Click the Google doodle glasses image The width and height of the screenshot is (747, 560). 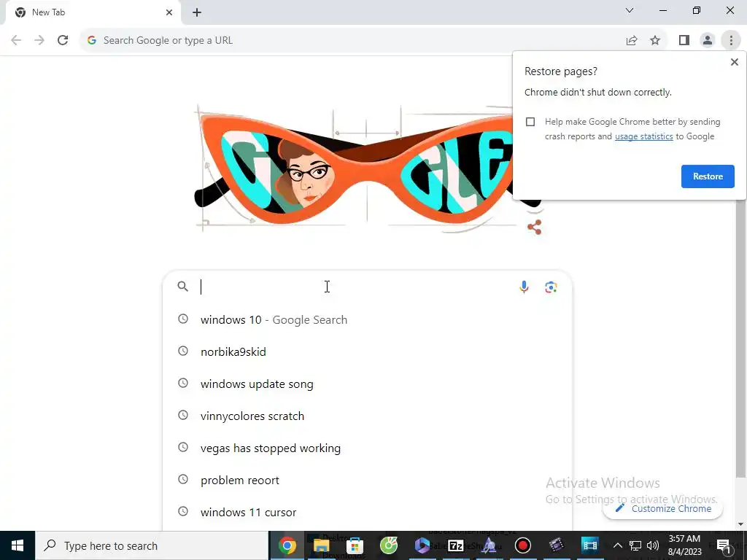click(367, 169)
